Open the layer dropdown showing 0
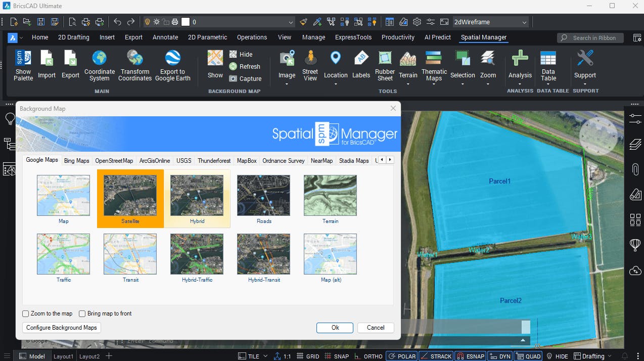The image size is (644, 361). coord(291,22)
